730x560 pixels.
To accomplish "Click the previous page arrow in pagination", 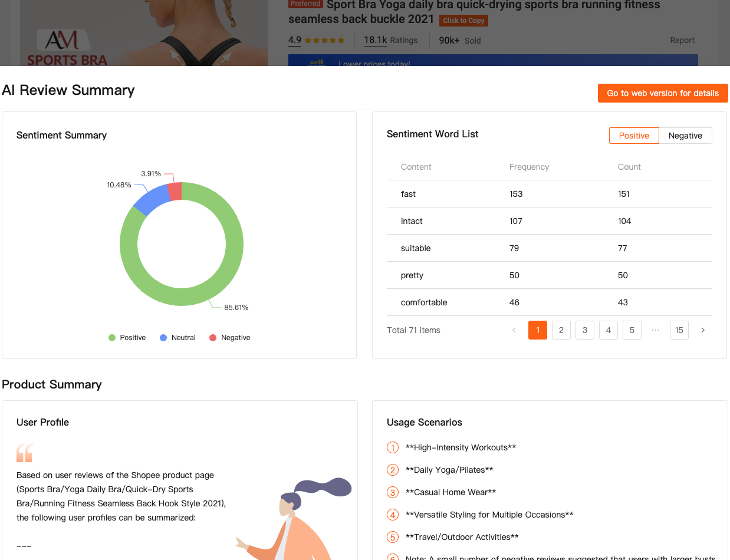I will (514, 330).
